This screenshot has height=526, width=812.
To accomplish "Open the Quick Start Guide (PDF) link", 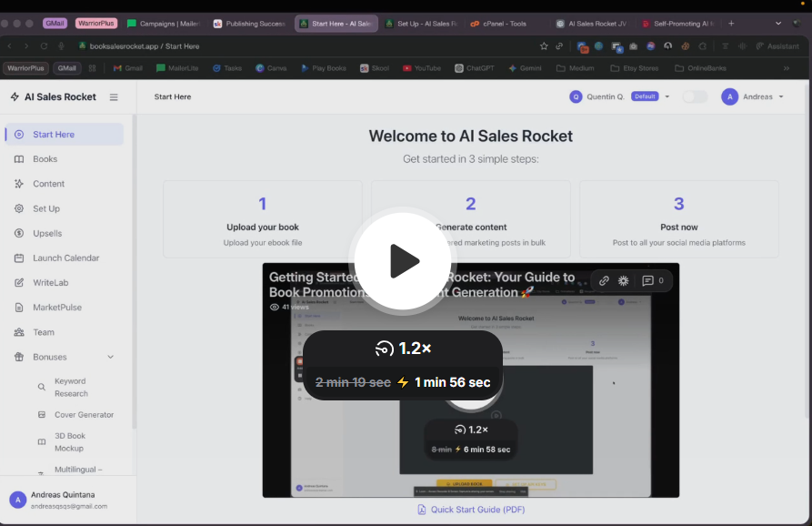I will (470, 510).
